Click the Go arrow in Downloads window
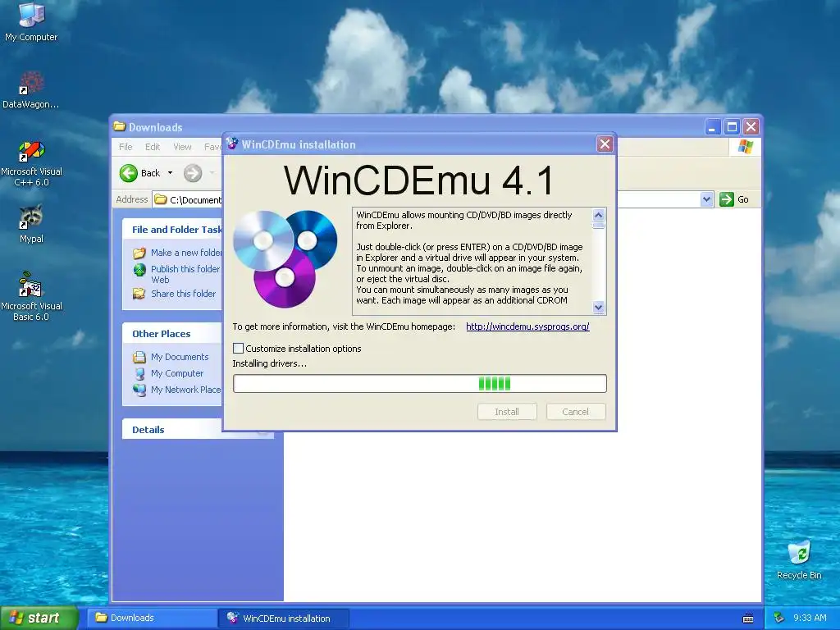This screenshot has height=630, width=840. tap(727, 199)
